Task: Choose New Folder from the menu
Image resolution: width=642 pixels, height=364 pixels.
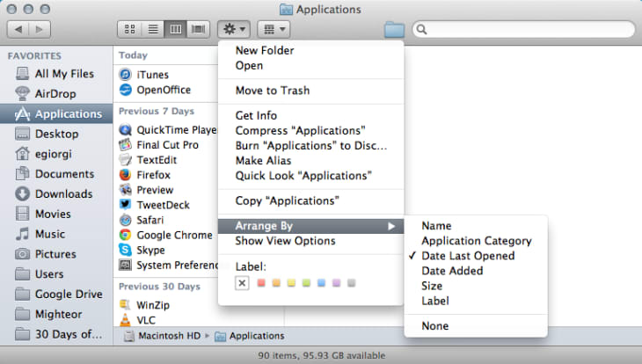Action: [x=265, y=51]
